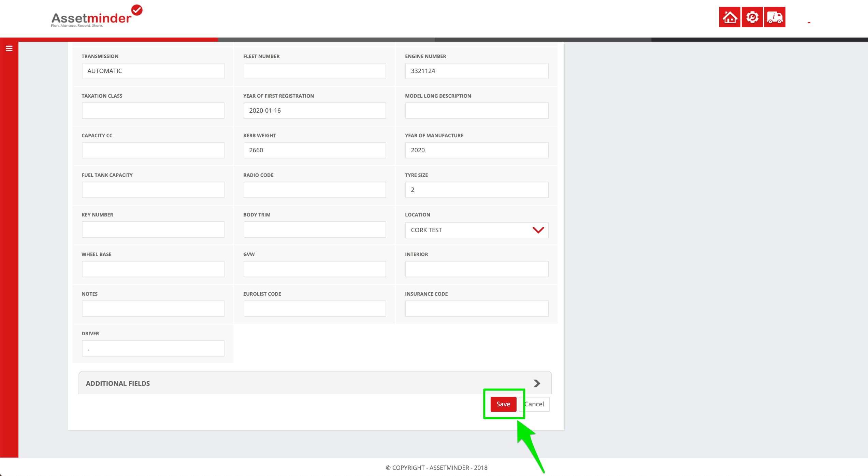Focus the Transmission input field

(x=153, y=71)
